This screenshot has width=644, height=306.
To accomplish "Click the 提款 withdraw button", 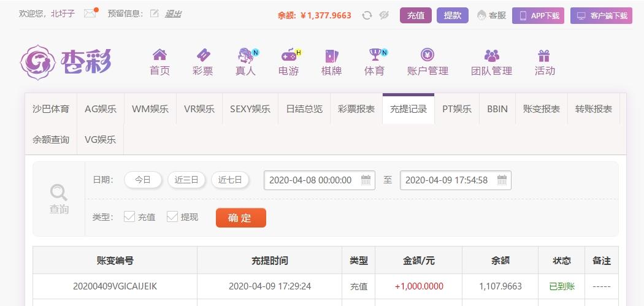I will [453, 15].
